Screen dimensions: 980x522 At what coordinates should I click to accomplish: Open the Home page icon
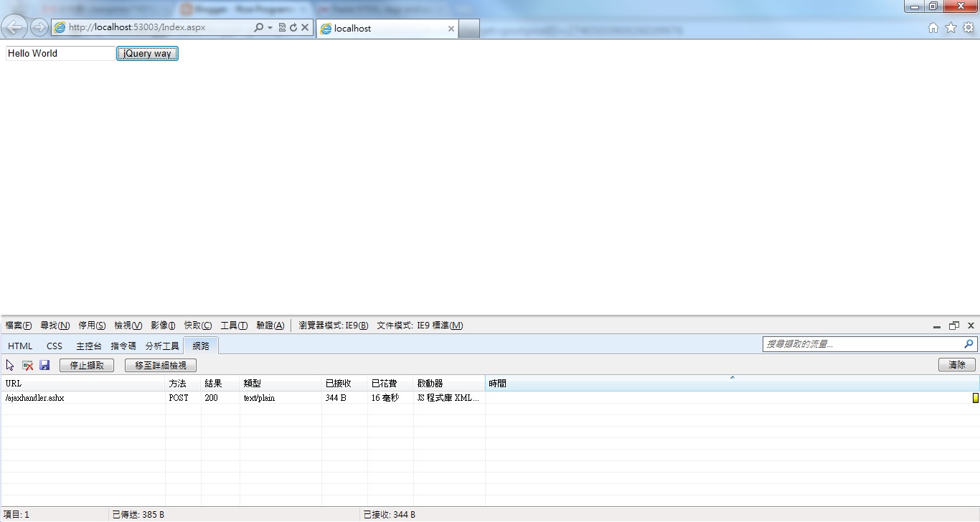coord(933,28)
